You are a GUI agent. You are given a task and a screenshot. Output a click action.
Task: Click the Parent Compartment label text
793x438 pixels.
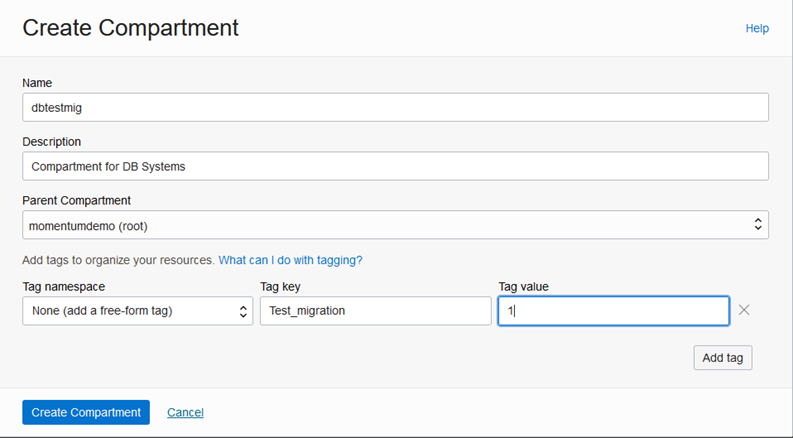click(76, 200)
